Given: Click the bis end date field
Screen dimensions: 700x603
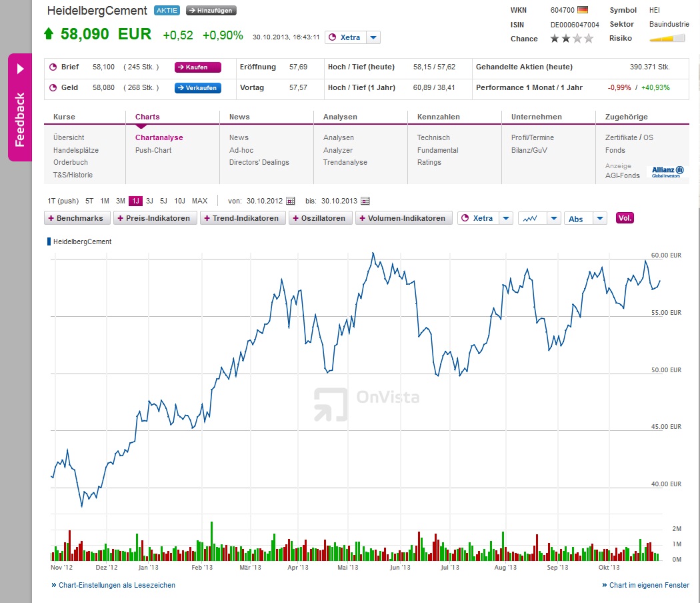Looking at the screenshot, I should 339,201.
